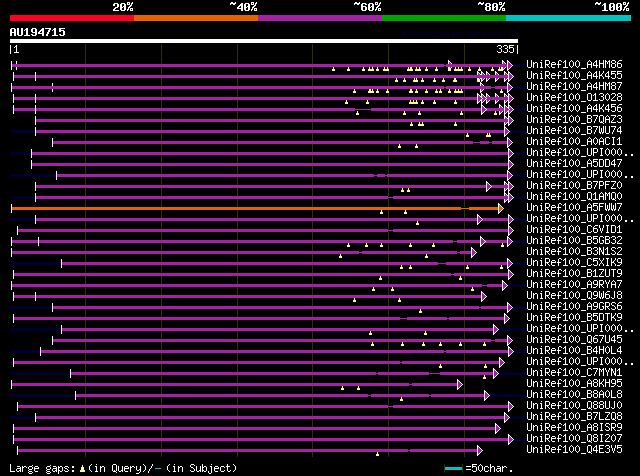
Task: Select the UniRef100_B4H0L4 label
Action: tap(574, 351)
